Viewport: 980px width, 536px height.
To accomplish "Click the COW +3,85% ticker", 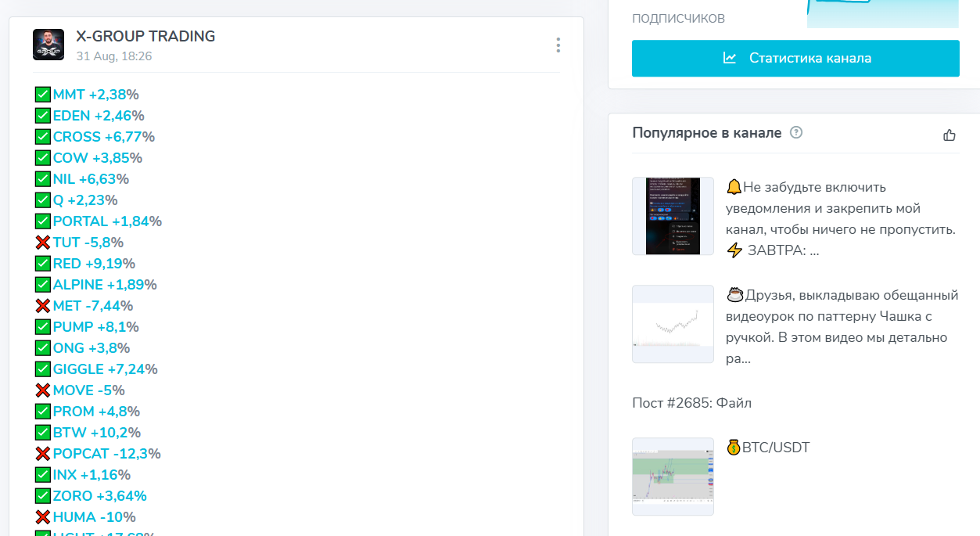I will pyautogui.click(x=98, y=158).
